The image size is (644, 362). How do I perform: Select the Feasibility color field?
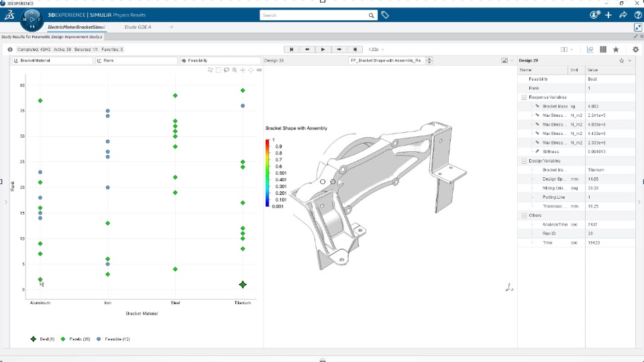tap(220, 60)
